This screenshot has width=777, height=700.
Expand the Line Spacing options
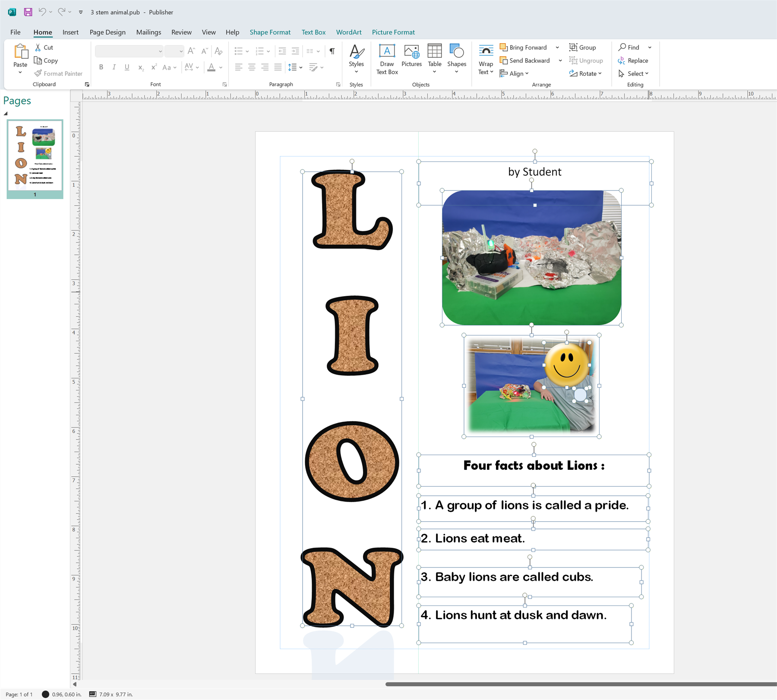click(x=300, y=67)
